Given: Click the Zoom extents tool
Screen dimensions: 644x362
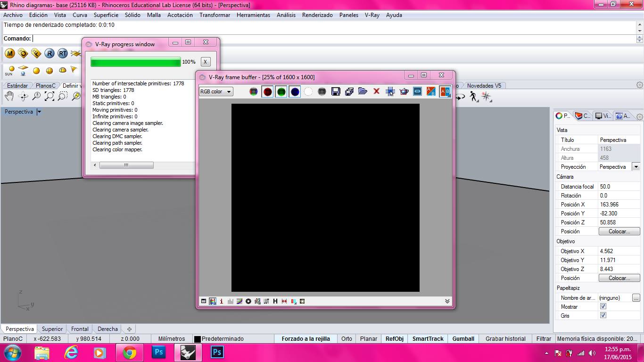Looking at the screenshot, I should (x=50, y=96).
